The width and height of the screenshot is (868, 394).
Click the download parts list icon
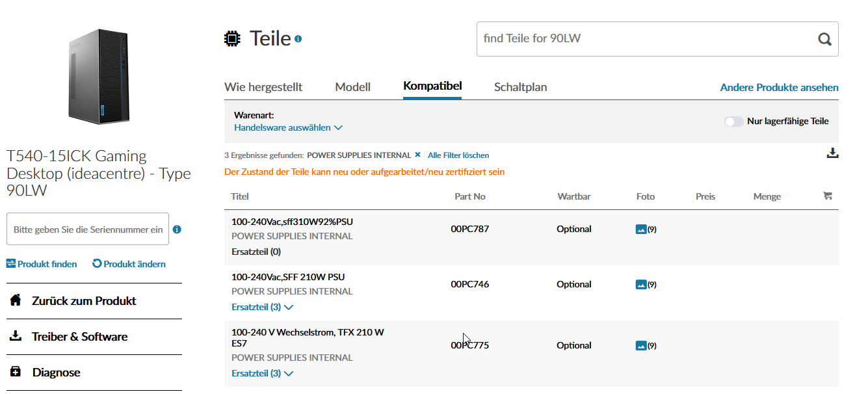click(x=832, y=153)
